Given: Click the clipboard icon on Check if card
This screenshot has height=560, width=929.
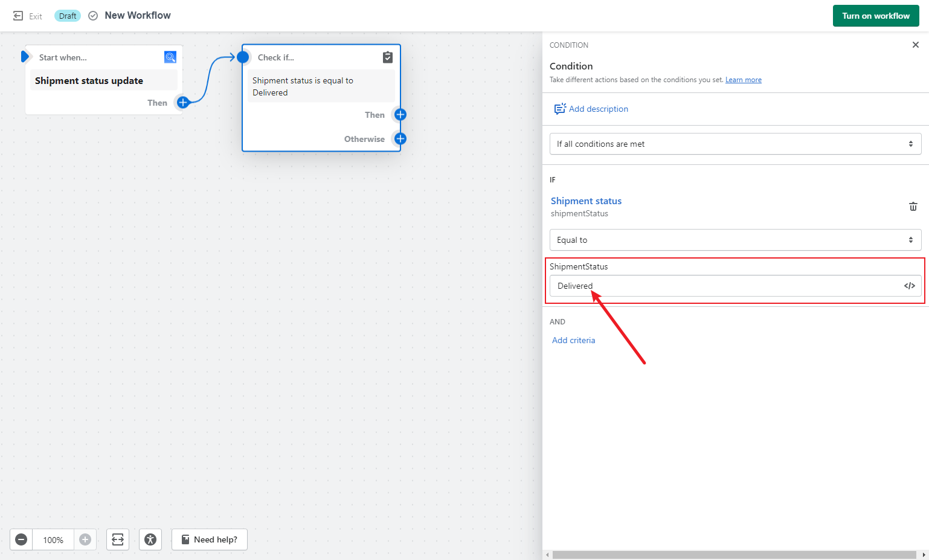Looking at the screenshot, I should [388, 57].
